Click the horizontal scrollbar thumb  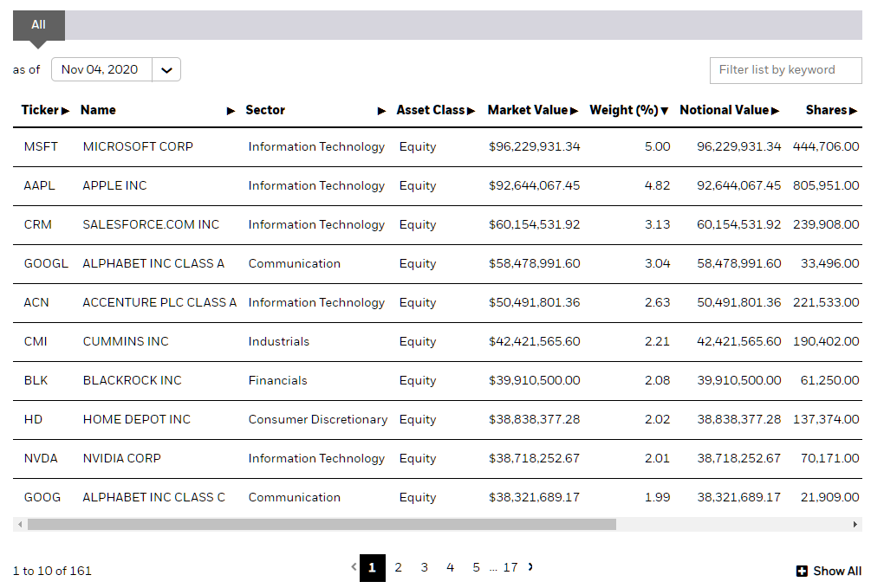(322, 525)
